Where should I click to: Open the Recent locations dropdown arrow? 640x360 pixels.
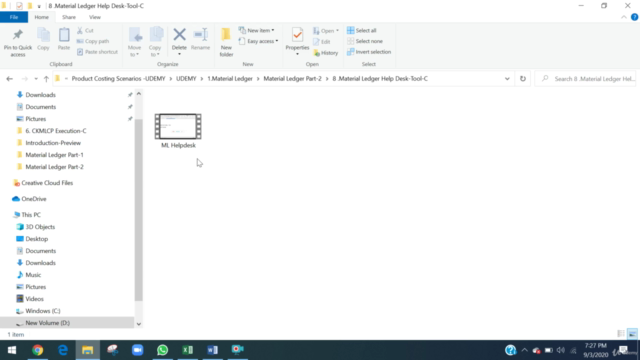(36, 79)
